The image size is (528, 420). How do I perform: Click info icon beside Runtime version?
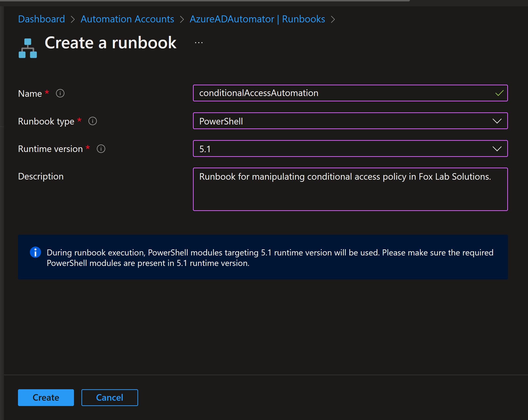coord(101,149)
